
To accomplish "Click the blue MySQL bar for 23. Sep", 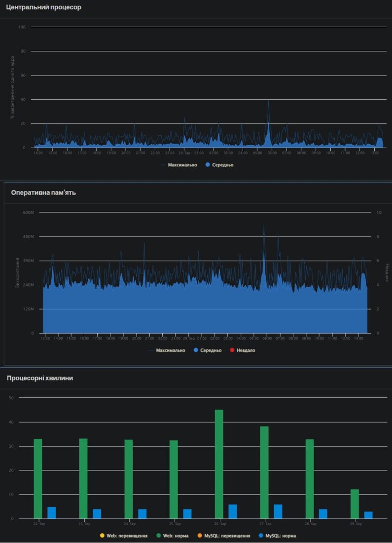I will (x=97, y=513).
